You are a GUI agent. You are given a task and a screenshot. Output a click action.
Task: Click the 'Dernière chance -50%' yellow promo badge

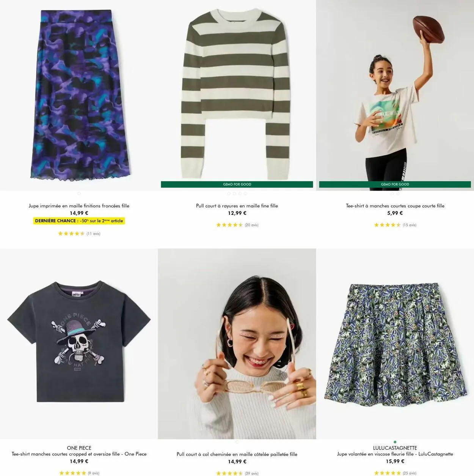point(79,221)
